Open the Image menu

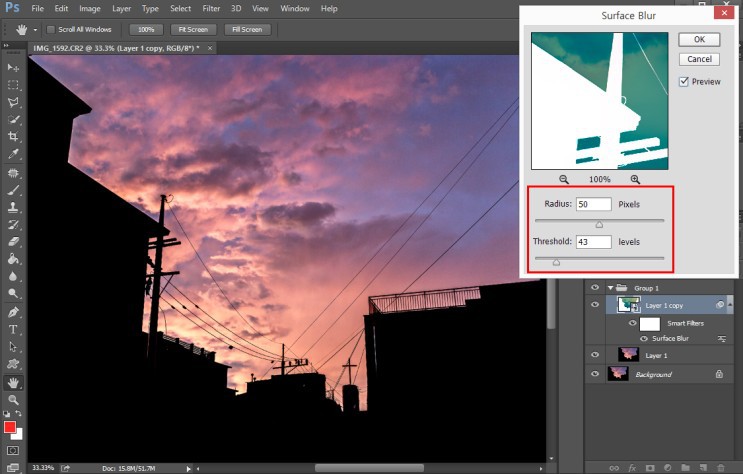90,8
